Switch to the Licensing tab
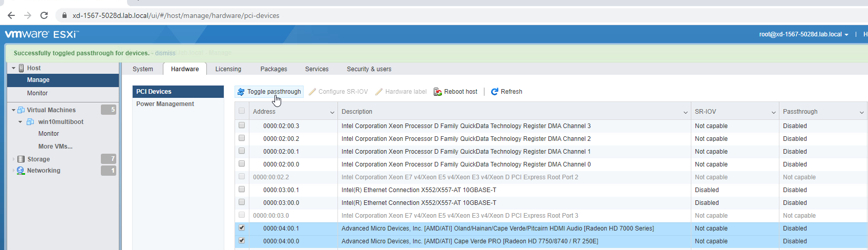 (x=228, y=69)
